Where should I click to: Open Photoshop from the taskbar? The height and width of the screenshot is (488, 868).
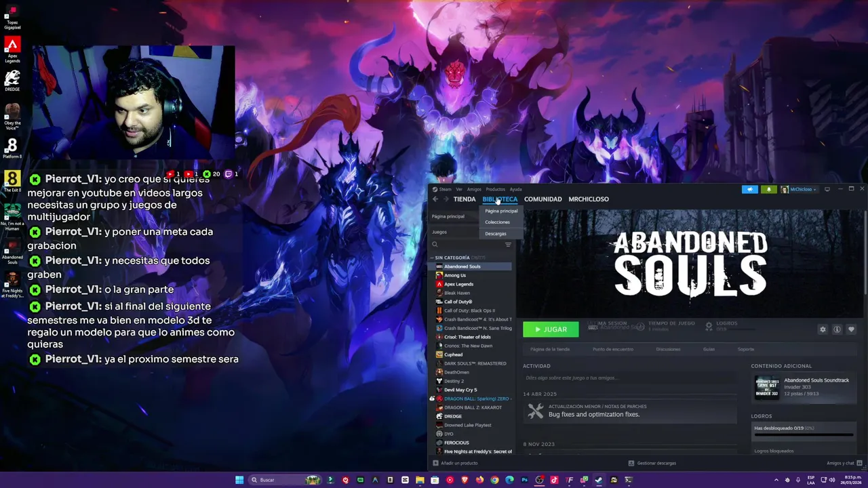pyautogui.click(x=524, y=480)
